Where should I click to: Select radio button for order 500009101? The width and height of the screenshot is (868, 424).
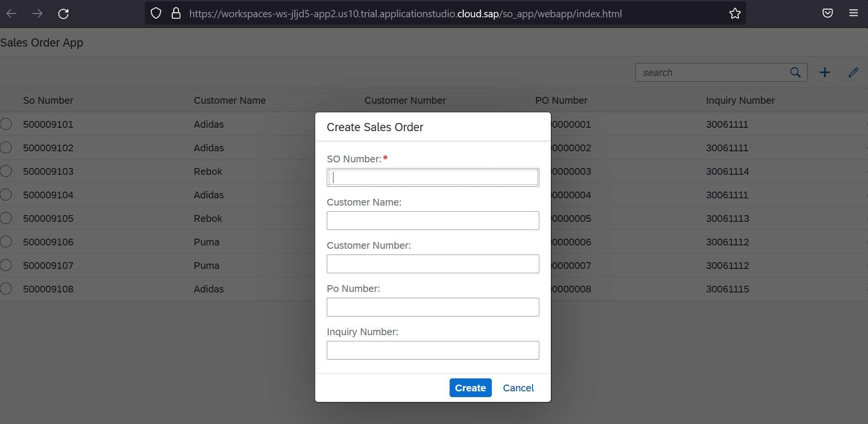tap(6, 124)
